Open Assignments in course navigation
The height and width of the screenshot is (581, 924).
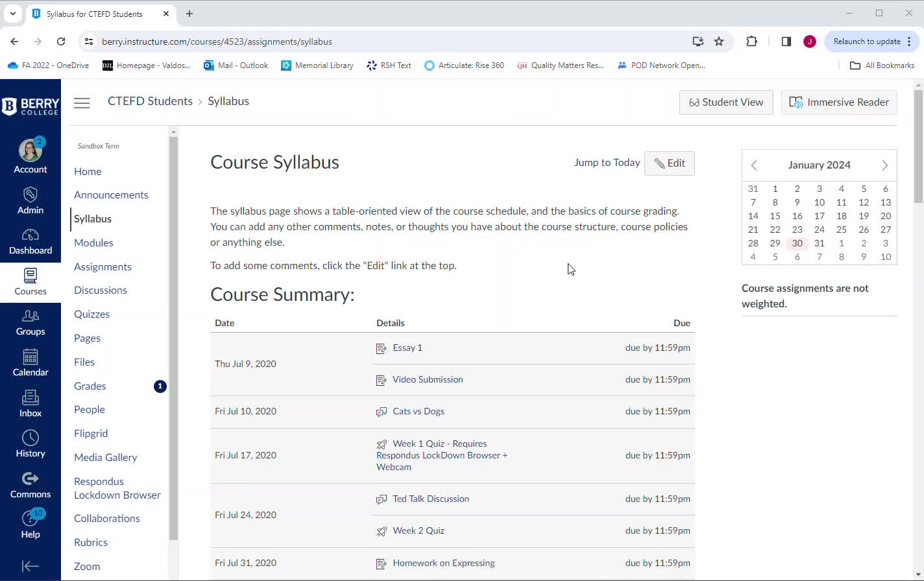[x=103, y=267]
